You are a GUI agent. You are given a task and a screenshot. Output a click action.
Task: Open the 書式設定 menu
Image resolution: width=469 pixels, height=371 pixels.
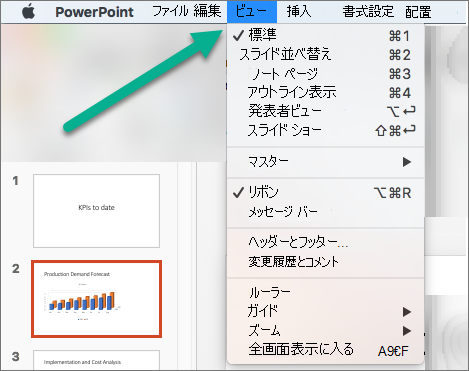(368, 12)
